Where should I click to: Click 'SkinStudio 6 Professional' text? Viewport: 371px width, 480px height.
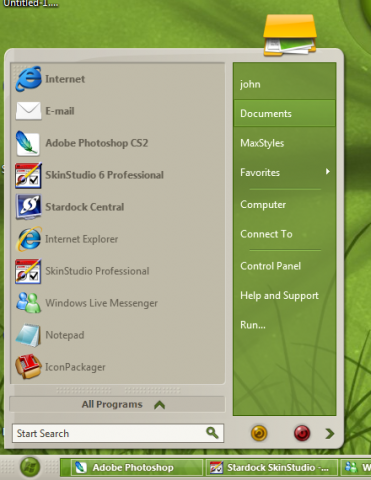pos(105,175)
